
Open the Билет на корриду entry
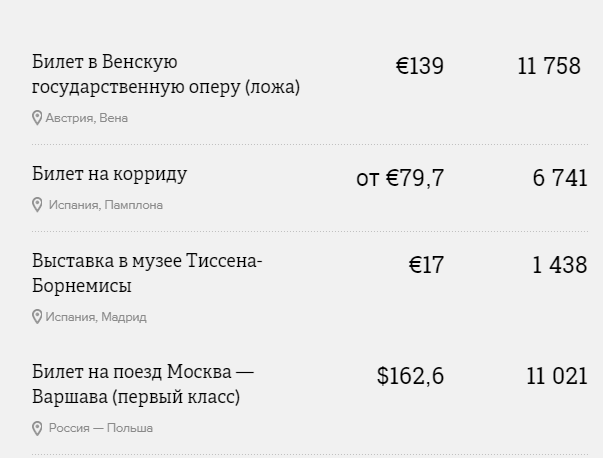pos(110,174)
